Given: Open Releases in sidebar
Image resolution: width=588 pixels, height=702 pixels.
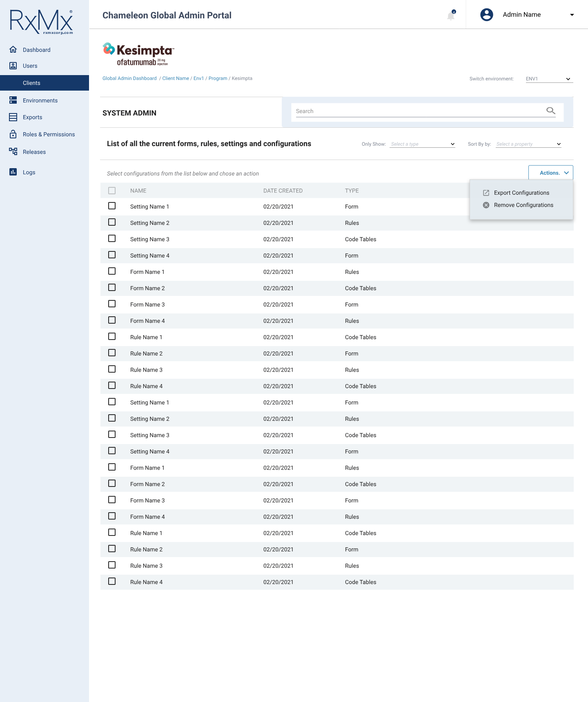Looking at the screenshot, I should click(x=34, y=152).
